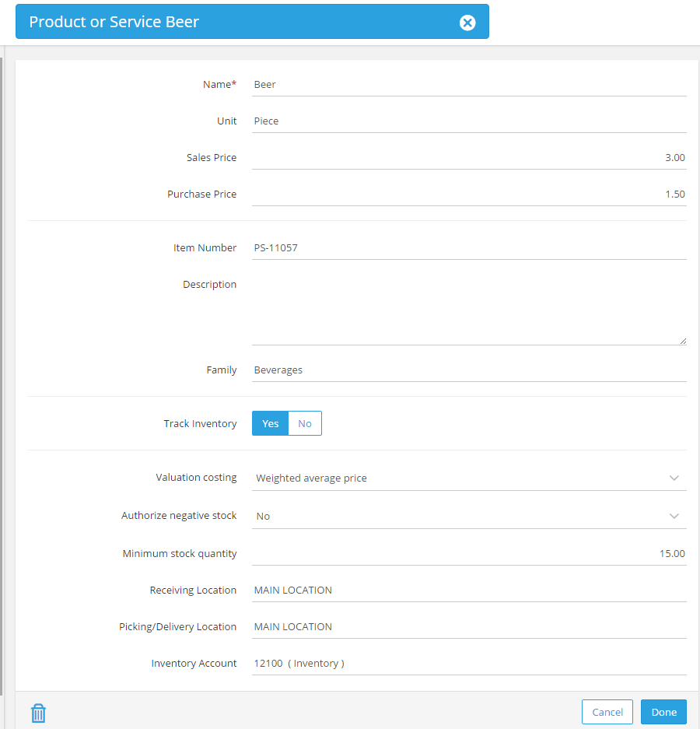Edit the Item Number PS-11057 field
The height and width of the screenshot is (729, 700).
pyautogui.click(x=469, y=248)
